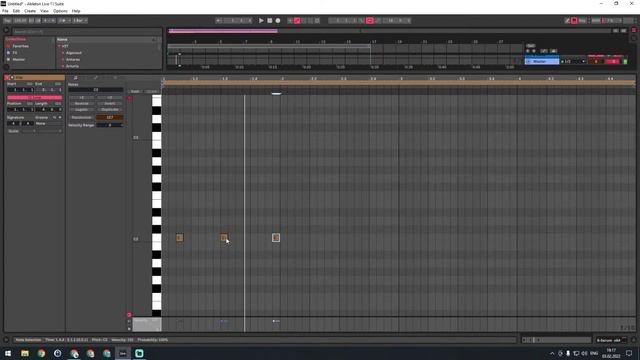Viewport: 640px width, 360px height.
Task: Toggle the pink clip Loop button
Action: [35, 98]
